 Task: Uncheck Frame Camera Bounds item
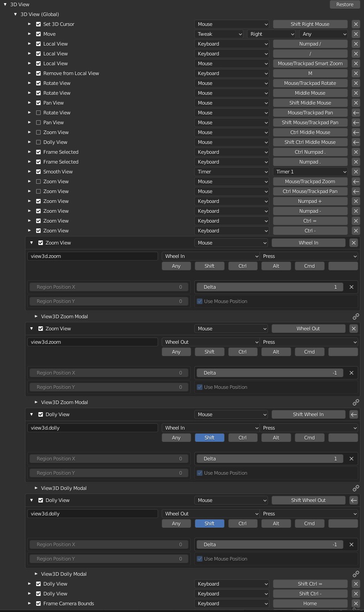pyautogui.click(x=38, y=604)
